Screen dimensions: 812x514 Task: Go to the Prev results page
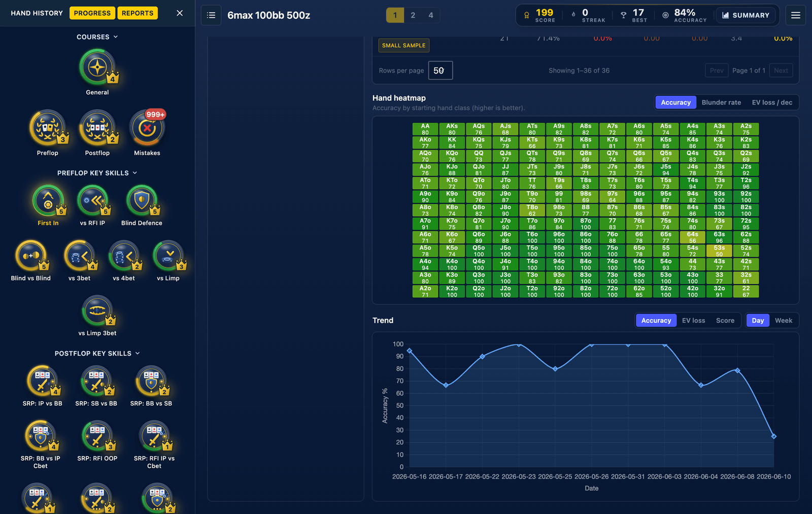pos(717,71)
